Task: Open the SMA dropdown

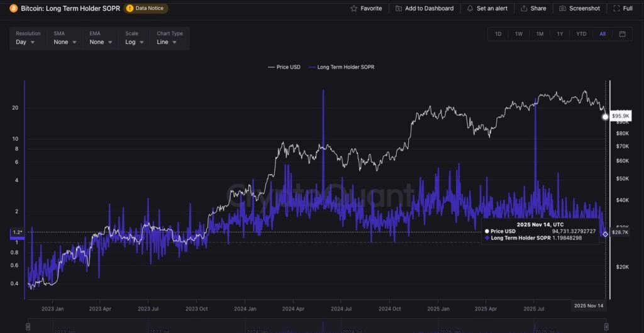Action: (x=65, y=42)
